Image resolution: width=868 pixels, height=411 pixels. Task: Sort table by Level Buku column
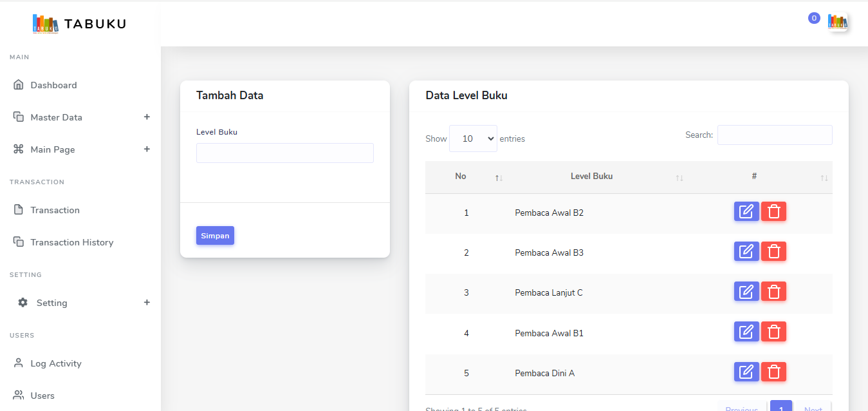591,177
